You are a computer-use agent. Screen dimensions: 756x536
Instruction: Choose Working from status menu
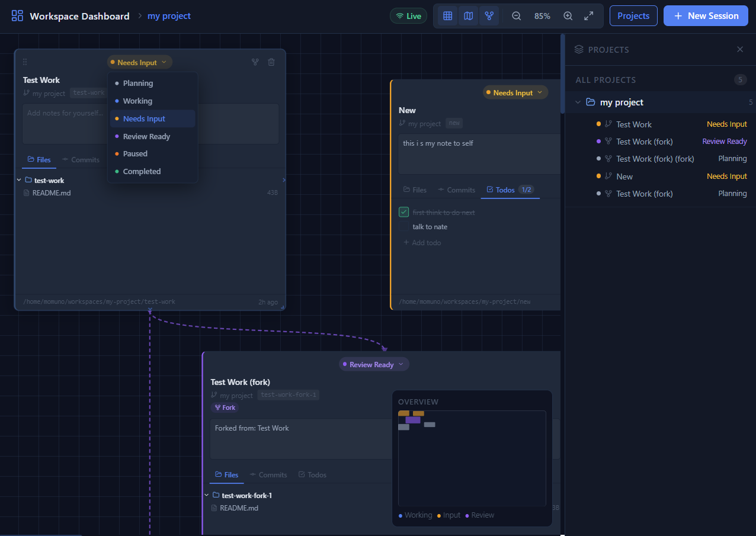pyautogui.click(x=152, y=101)
